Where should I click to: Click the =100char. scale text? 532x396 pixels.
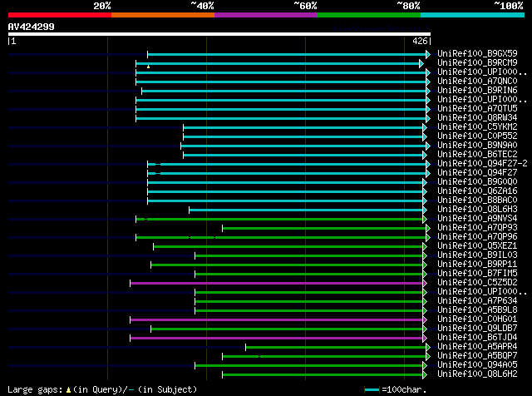coord(404,389)
